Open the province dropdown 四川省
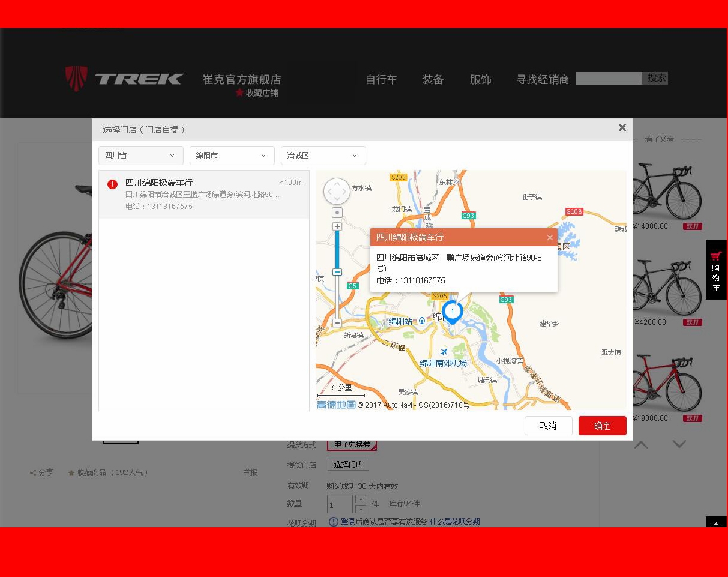Screen dimensions: 728x577 141,156
